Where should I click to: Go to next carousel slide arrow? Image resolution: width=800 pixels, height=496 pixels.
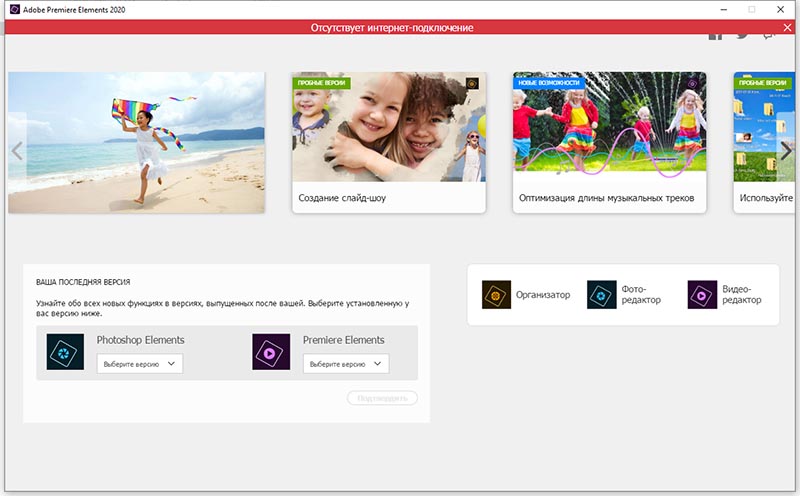786,151
